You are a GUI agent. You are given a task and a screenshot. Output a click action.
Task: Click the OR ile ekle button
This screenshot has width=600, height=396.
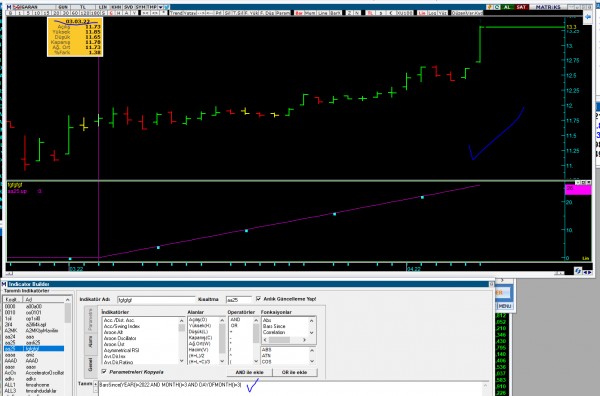[295, 372]
